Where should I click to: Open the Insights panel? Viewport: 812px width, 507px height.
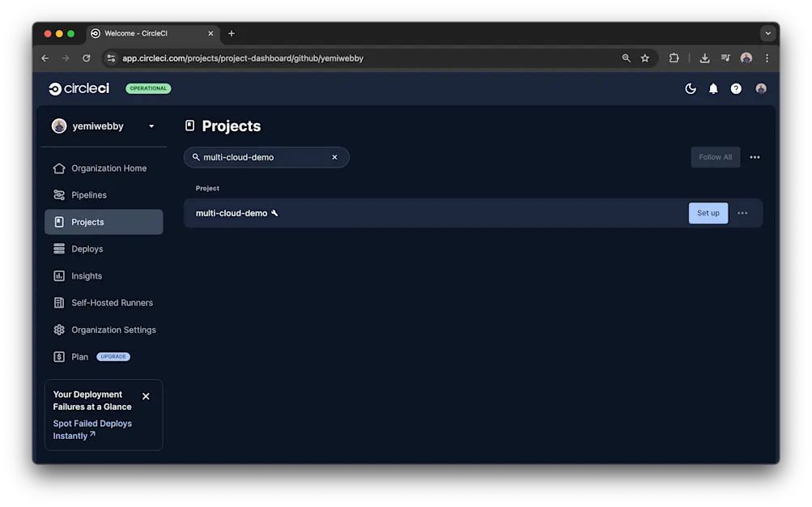(x=86, y=275)
